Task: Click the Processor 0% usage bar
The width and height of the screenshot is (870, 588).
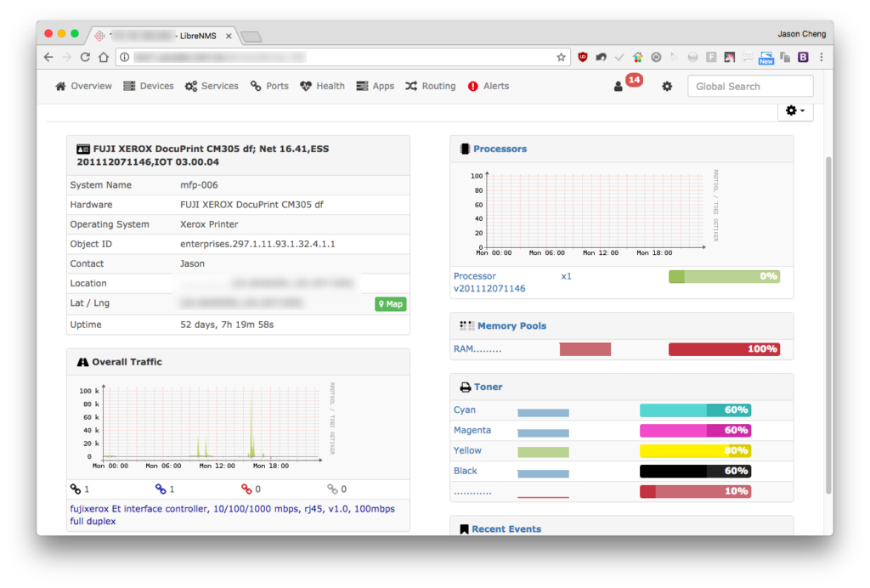Action: [x=724, y=276]
